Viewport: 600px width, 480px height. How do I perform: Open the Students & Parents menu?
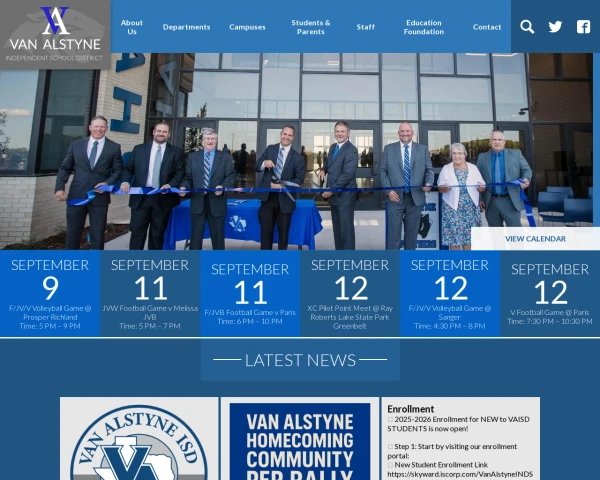pyautogui.click(x=311, y=27)
